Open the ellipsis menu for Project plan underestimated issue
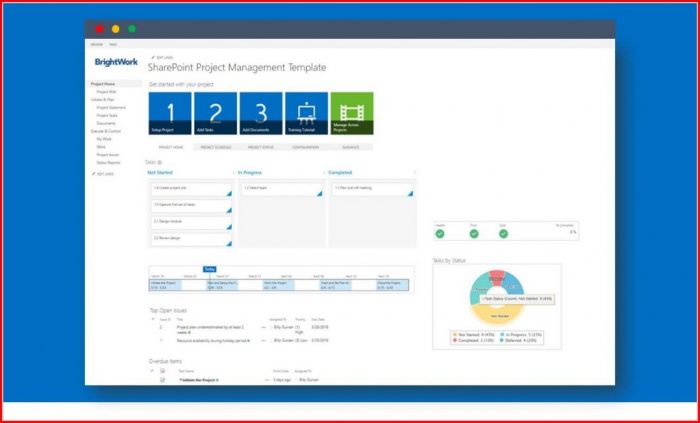Screen dimensions: 700x423 (264, 328)
